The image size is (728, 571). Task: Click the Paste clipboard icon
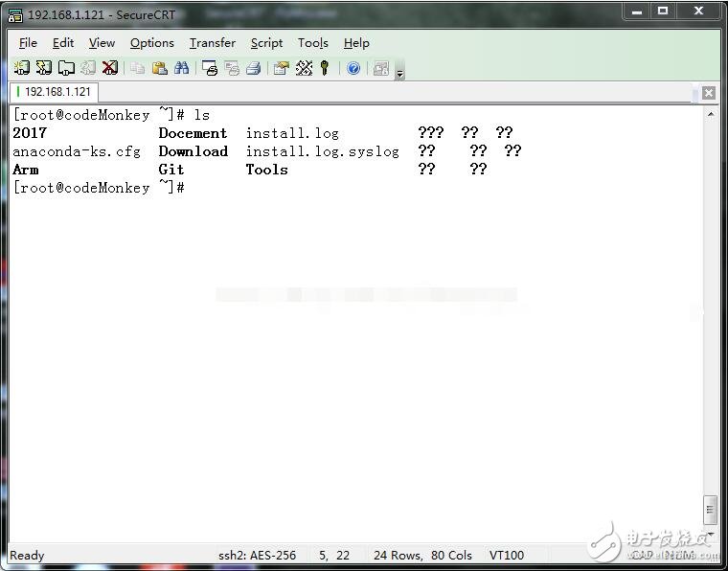pyautogui.click(x=159, y=68)
